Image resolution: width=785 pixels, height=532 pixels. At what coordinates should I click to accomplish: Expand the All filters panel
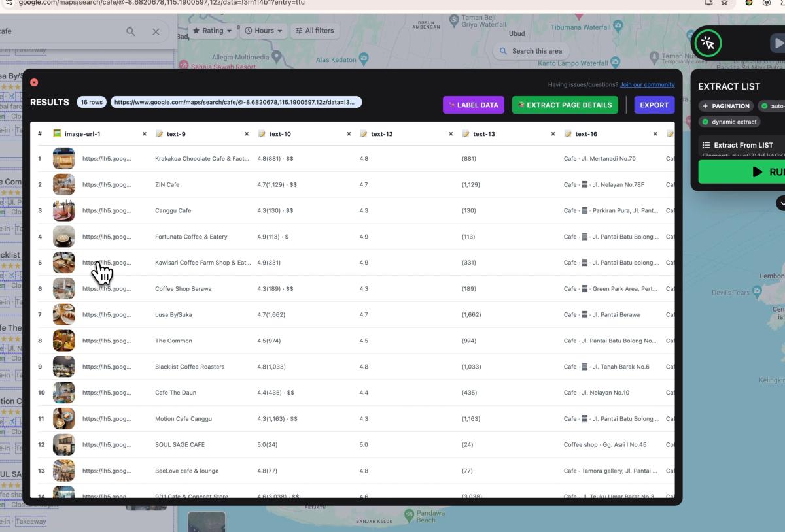314,31
